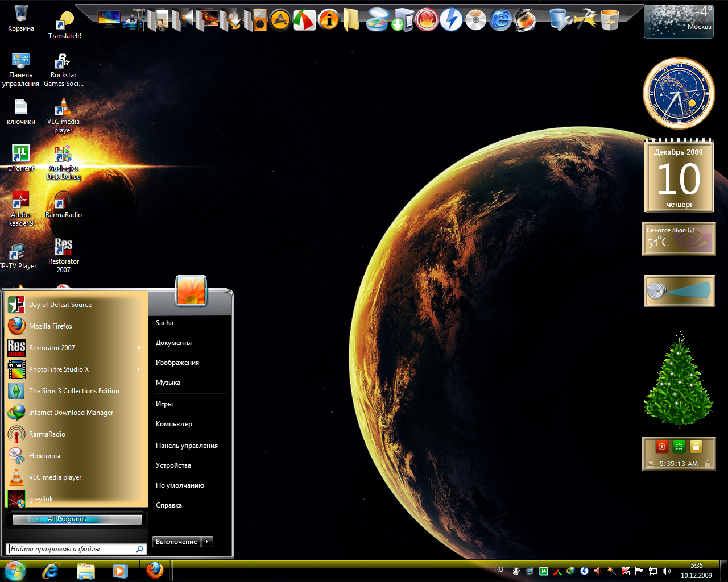This screenshot has width=728, height=582.
Task: Click red power button on shutdown gadget
Action: pyautogui.click(x=661, y=447)
